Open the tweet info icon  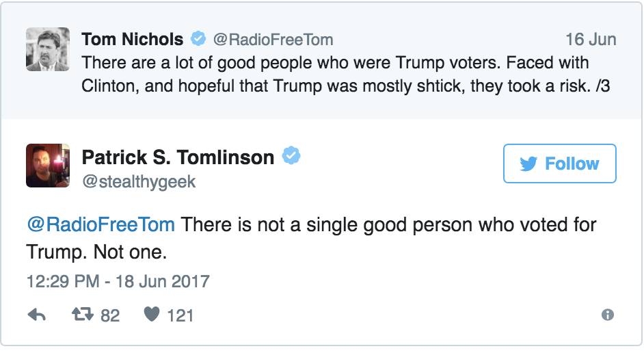pos(608,315)
